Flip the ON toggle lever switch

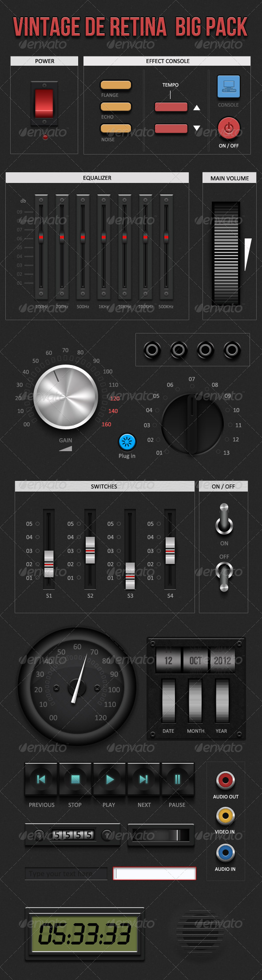point(224,519)
